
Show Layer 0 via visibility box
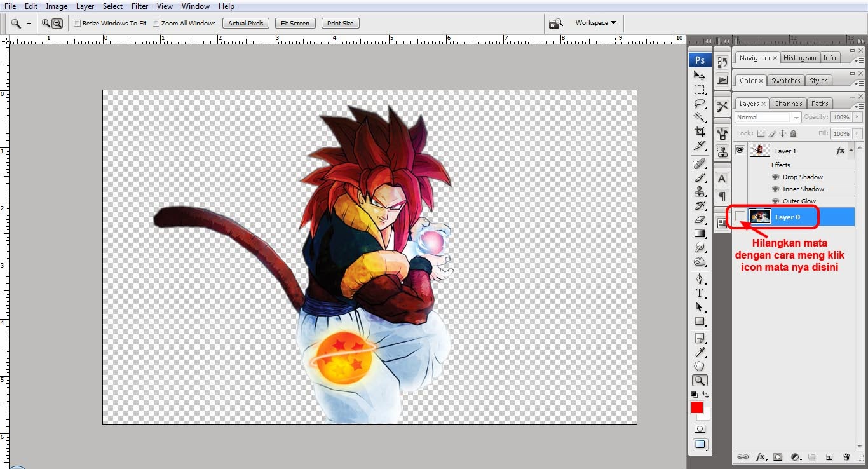pyautogui.click(x=740, y=217)
